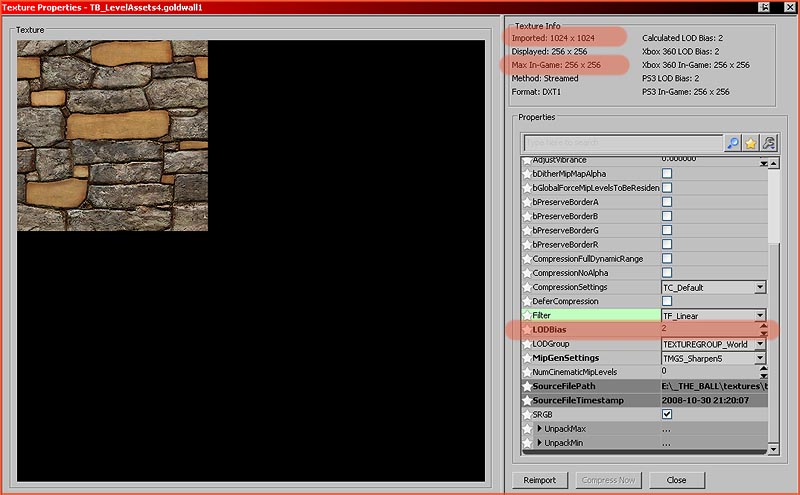Click the scrollbar up arrow in Properties
The height and width of the screenshot is (495, 800).
point(773,164)
